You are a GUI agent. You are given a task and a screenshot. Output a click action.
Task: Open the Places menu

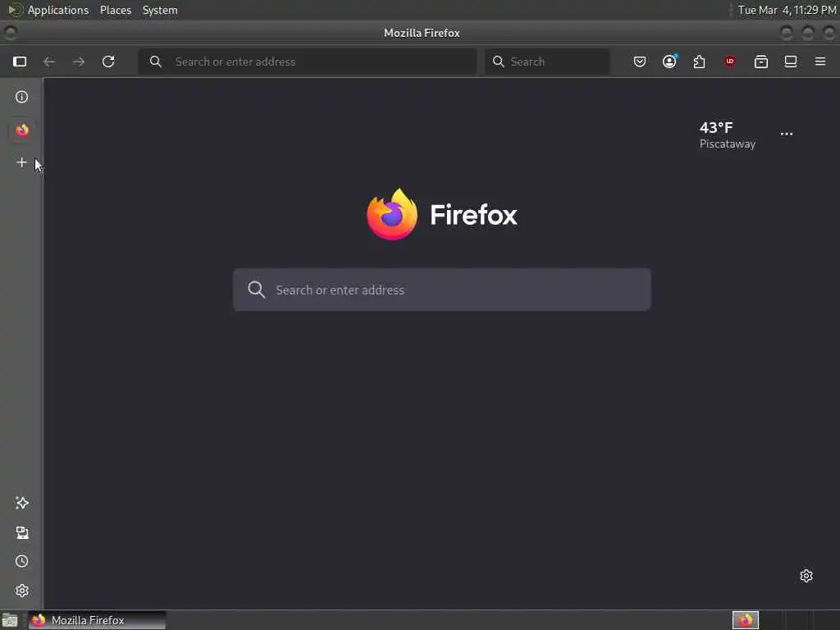tap(116, 10)
